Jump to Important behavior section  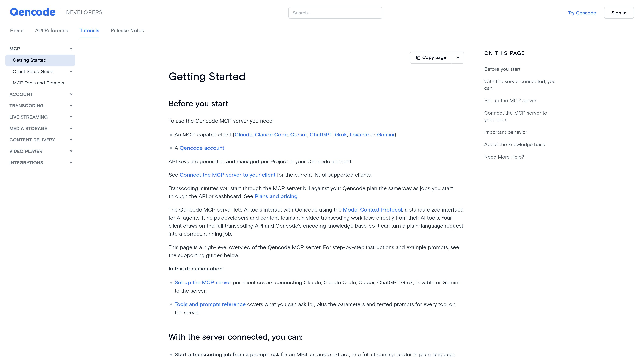tap(505, 132)
